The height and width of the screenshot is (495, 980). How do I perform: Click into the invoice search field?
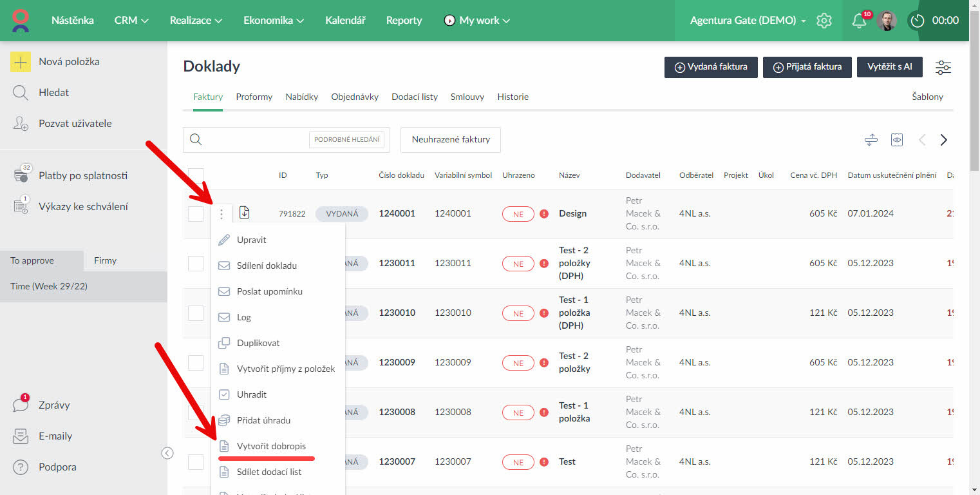256,140
